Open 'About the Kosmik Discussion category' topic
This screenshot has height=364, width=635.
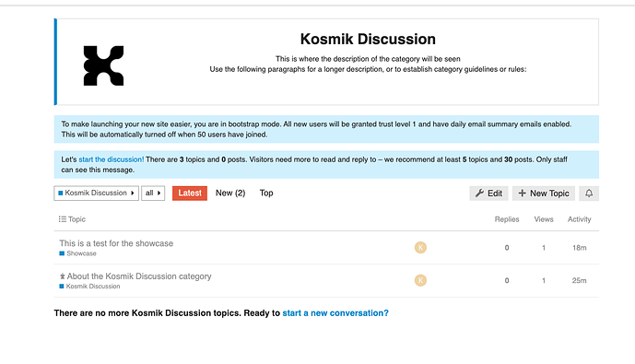(139, 276)
